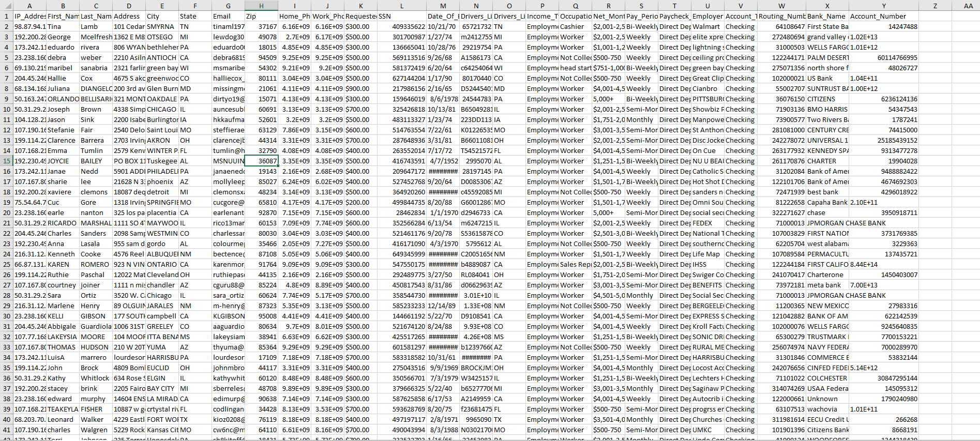Click the Zip header cell
The image size is (980, 441).
[x=261, y=16]
